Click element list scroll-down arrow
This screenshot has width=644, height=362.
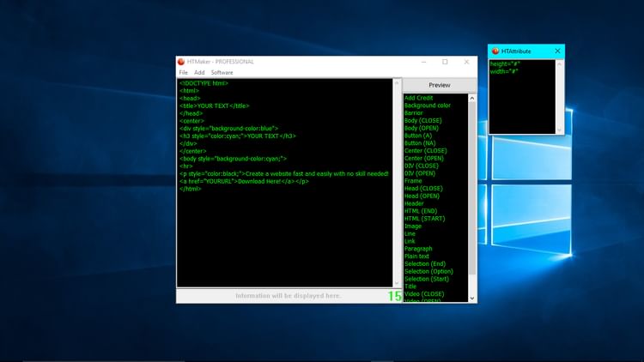click(472, 299)
